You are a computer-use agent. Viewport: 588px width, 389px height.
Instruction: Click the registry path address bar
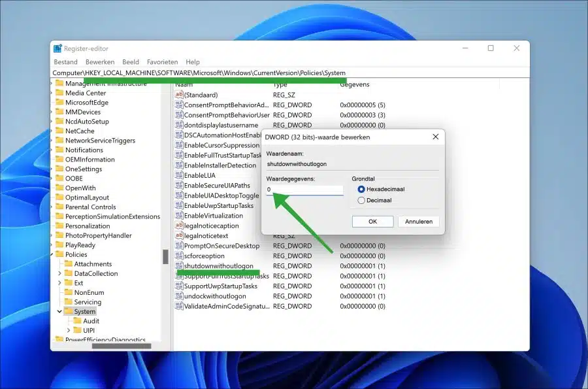[x=290, y=73]
